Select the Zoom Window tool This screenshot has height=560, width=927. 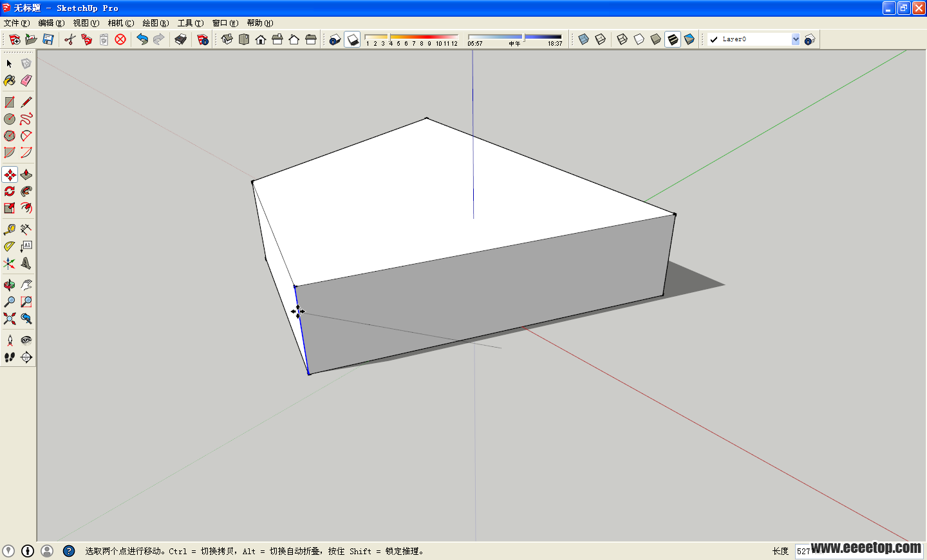(x=26, y=302)
